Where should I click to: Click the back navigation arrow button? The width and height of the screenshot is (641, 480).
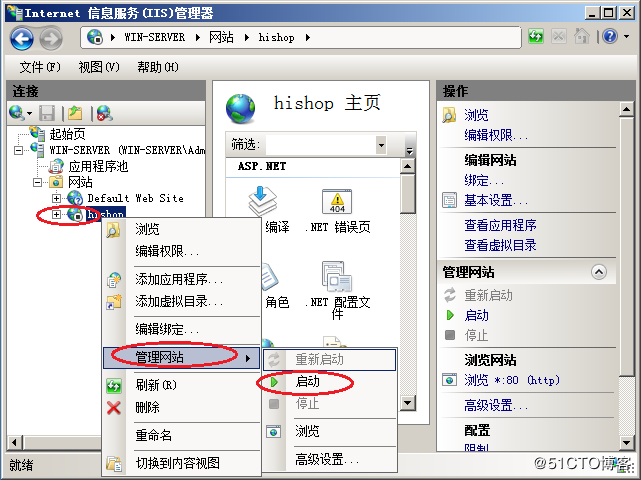pyautogui.click(x=22, y=37)
